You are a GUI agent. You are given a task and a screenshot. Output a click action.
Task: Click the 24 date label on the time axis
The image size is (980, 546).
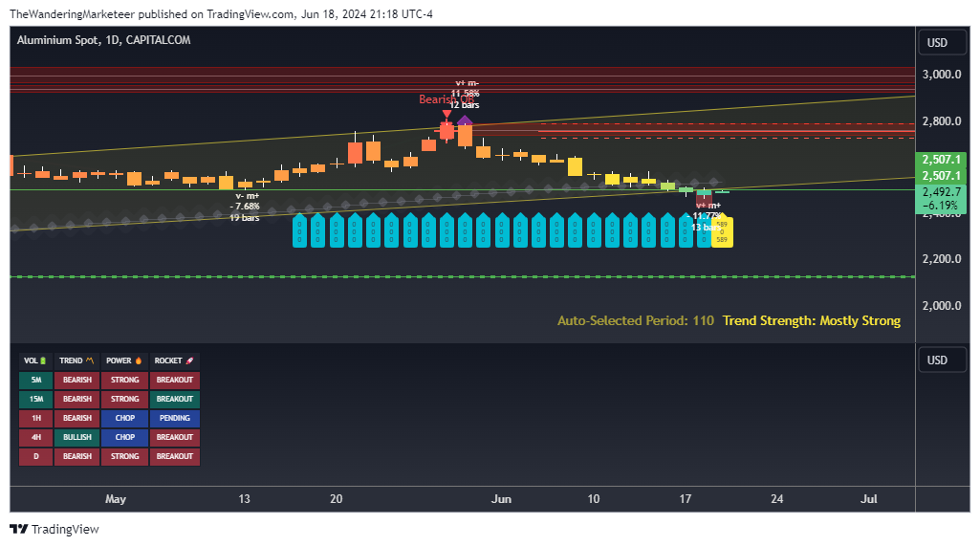777,499
